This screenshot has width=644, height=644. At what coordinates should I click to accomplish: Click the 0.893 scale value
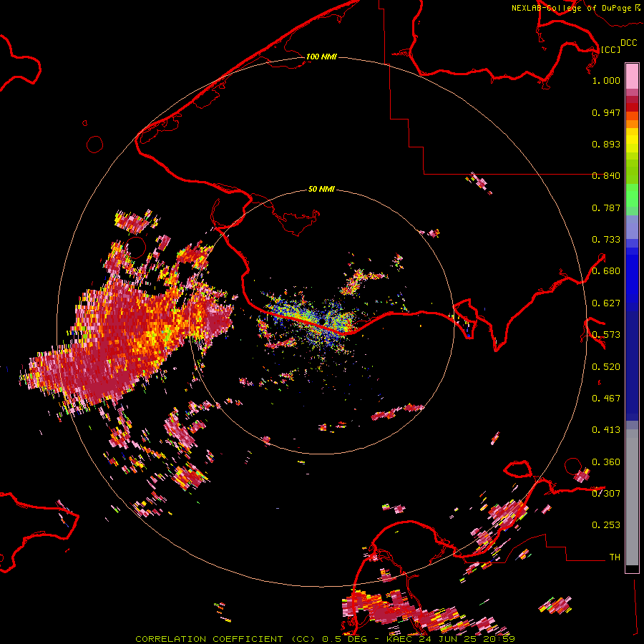point(606,144)
